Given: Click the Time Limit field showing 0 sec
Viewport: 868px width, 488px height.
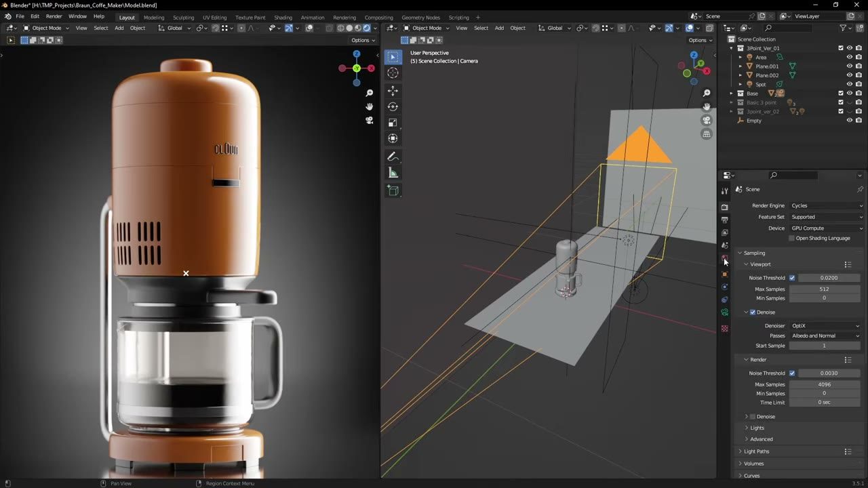Looking at the screenshot, I should [824, 403].
